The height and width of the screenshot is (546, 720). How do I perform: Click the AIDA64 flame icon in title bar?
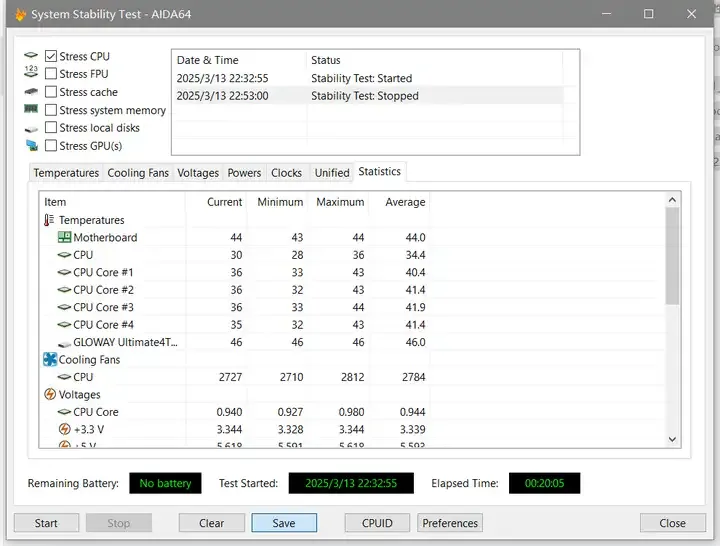[x=20, y=14]
